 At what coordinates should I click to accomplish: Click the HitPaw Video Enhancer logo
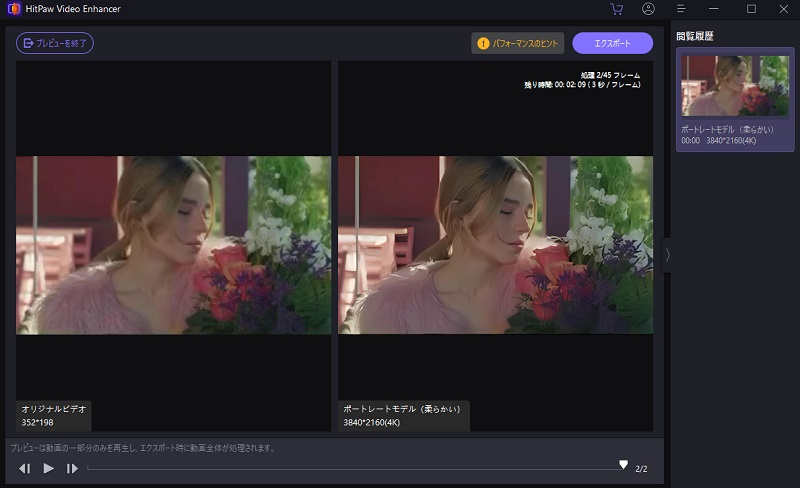13,9
